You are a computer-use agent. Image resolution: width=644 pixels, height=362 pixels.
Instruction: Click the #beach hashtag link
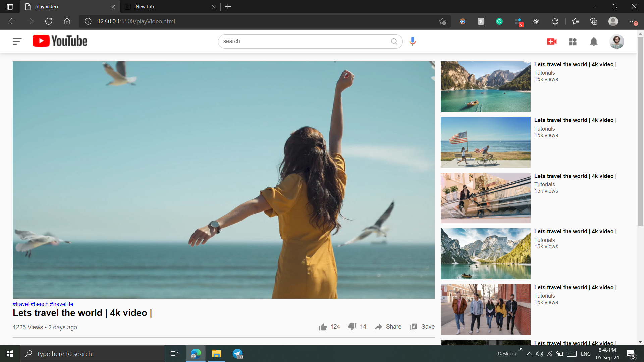39,304
